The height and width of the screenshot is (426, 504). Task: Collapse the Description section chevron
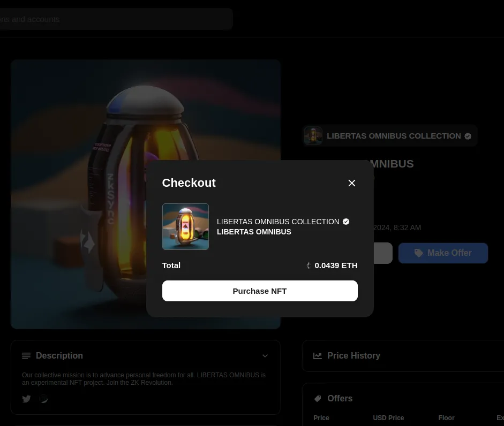tap(265, 356)
